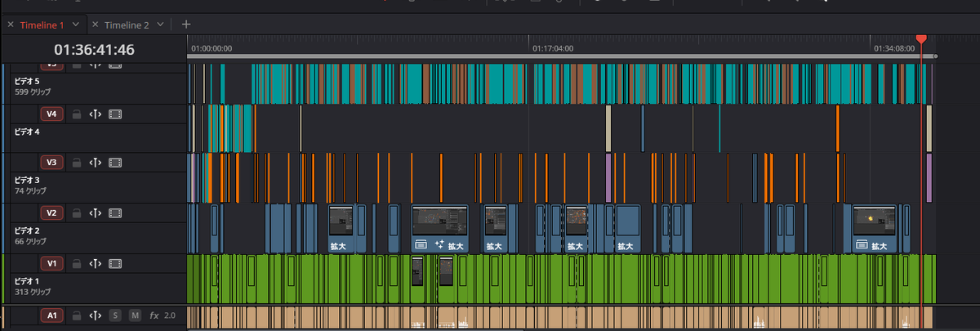Lock the A1 audio track
Image resolution: width=980 pixels, height=331 pixels.
76,315
